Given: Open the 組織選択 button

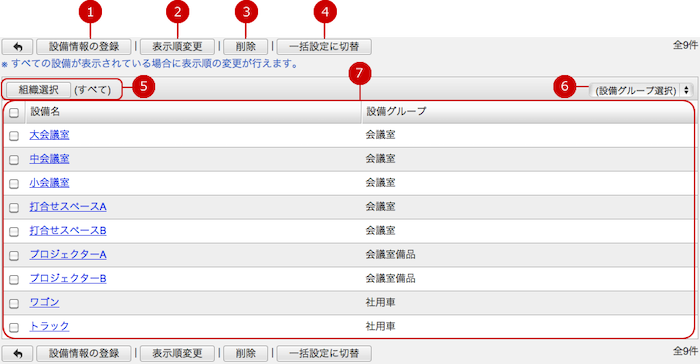Looking at the screenshot, I should (x=38, y=90).
